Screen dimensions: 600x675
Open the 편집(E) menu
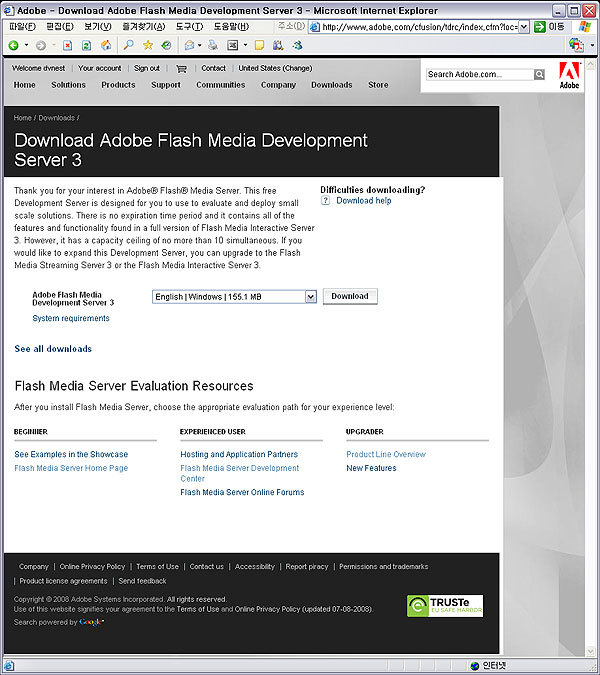tap(60, 27)
